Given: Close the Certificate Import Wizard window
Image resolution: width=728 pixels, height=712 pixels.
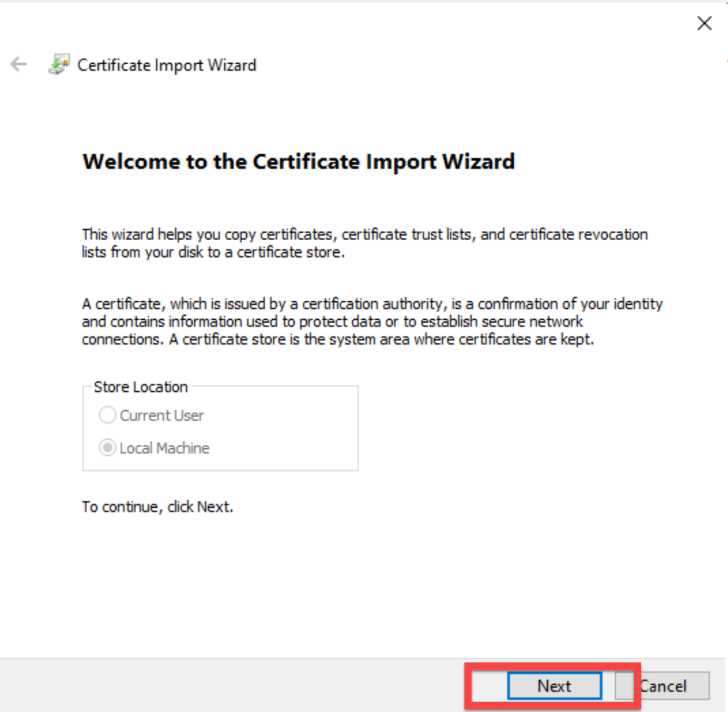Looking at the screenshot, I should click(x=704, y=23).
